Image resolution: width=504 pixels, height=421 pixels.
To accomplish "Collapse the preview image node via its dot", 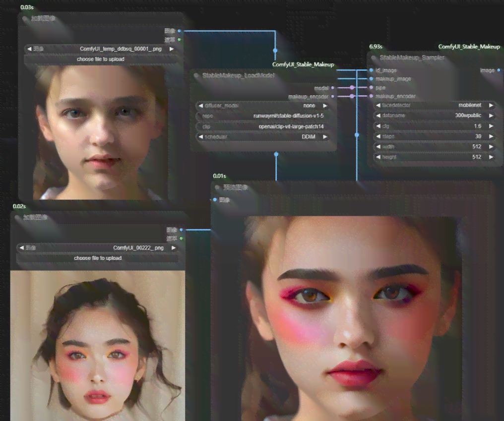I will click(217, 187).
